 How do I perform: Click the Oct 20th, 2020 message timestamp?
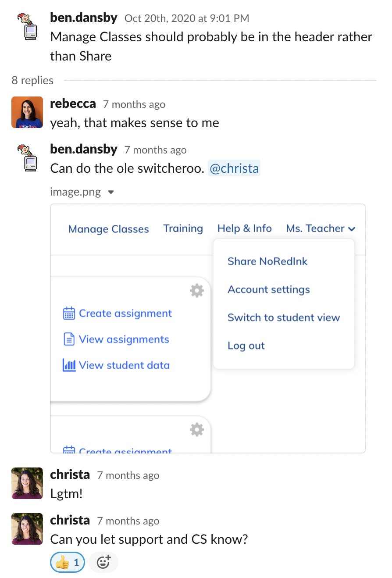(187, 18)
